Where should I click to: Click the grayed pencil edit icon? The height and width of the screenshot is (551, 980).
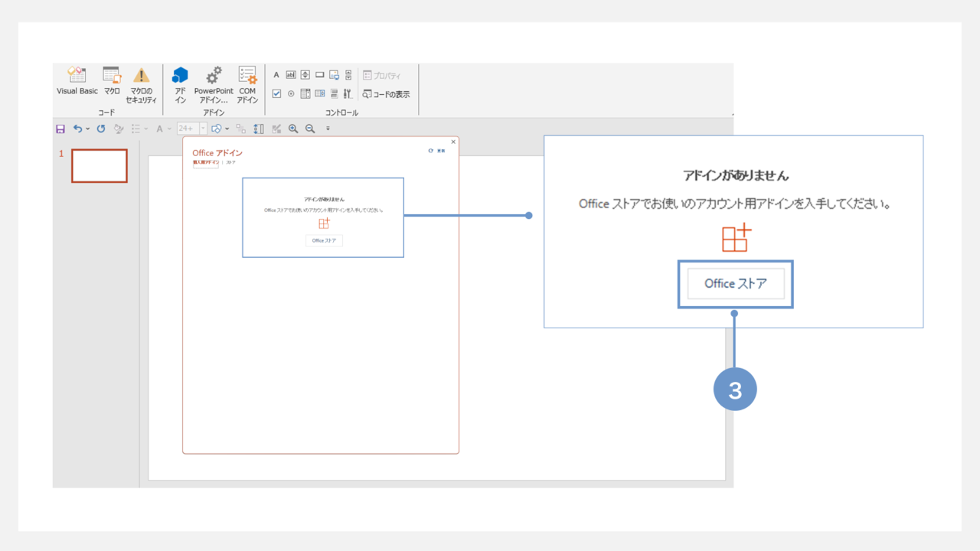(x=276, y=129)
